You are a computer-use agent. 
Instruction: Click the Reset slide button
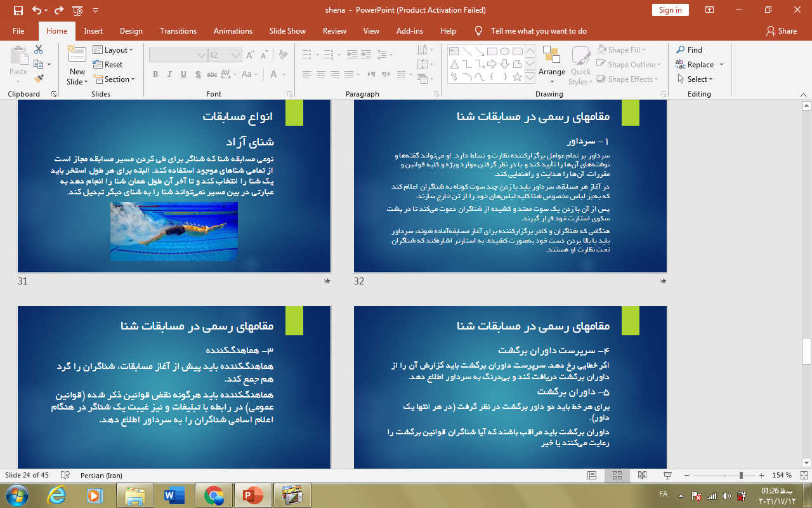(108, 65)
